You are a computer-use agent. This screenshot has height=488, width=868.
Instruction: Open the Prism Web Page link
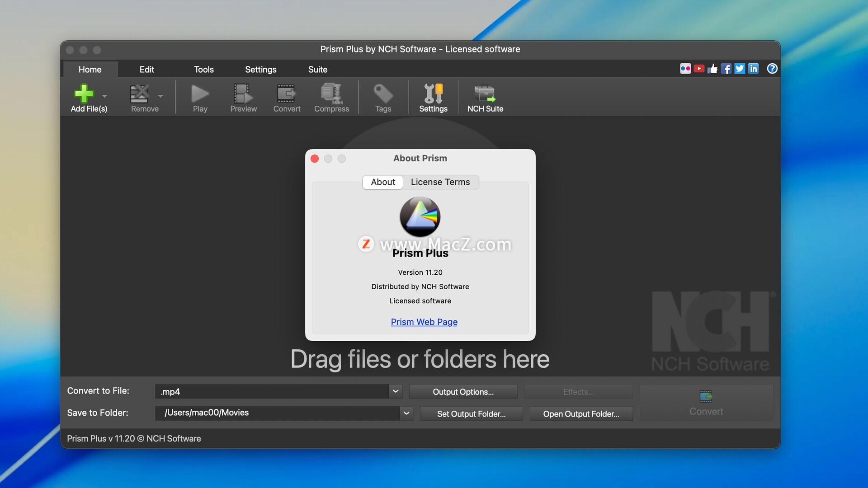tap(424, 322)
